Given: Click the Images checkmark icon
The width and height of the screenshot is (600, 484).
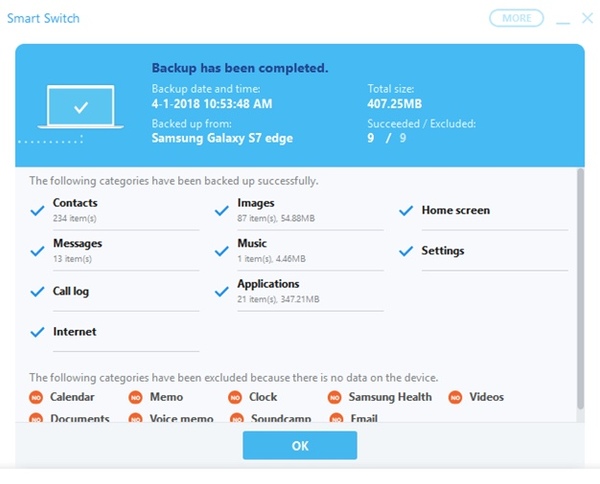Looking at the screenshot, I should tap(222, 210).
